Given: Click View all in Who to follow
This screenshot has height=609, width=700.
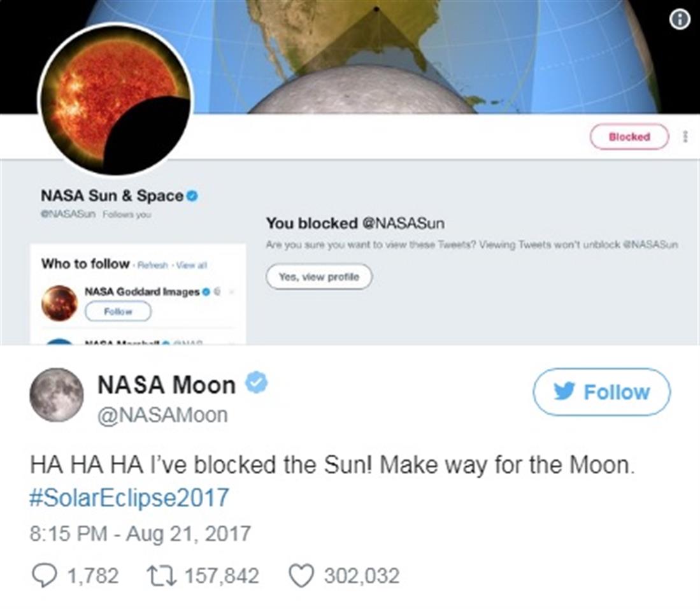Looking at the screenshot, I should (x=192, y=265).
